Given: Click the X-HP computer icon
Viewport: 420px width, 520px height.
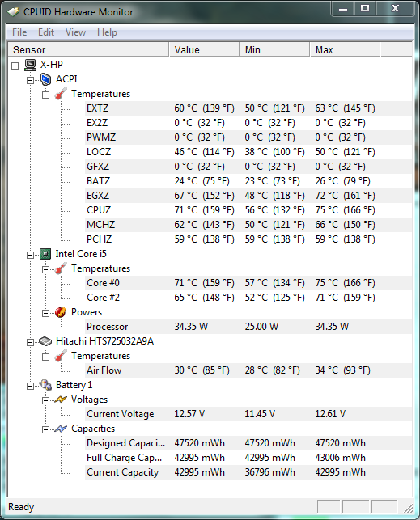Looking at the screenshot, I should point(31,65).
